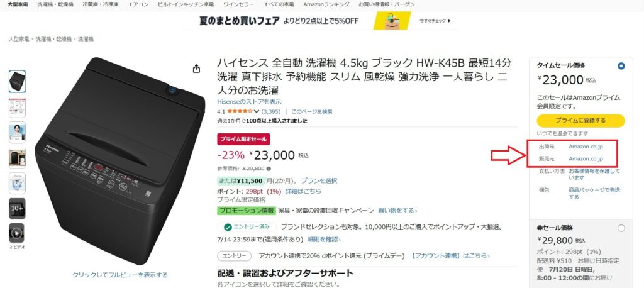644x288 pixels.
Task: Open the 10+ more images thumbnail
Action: pyautogui.click(x=17, y=208)
